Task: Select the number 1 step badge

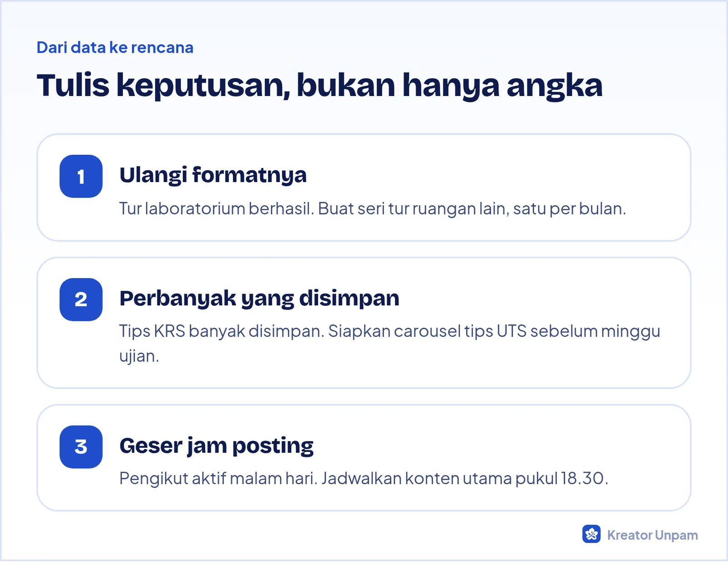Action: (81, 177)
